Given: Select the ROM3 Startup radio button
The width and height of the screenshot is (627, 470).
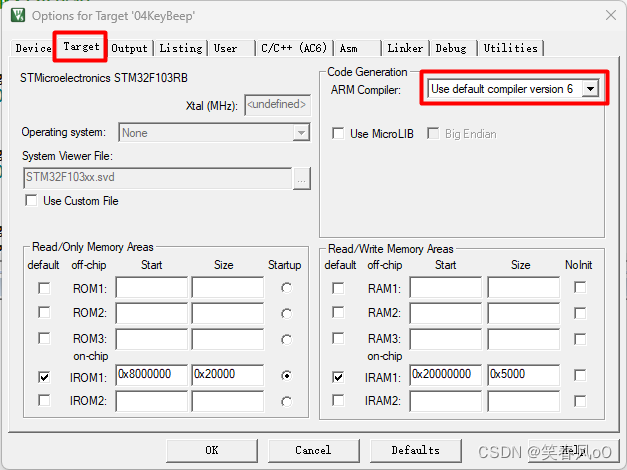Looking at the screenshot, I should click(286, 340).
